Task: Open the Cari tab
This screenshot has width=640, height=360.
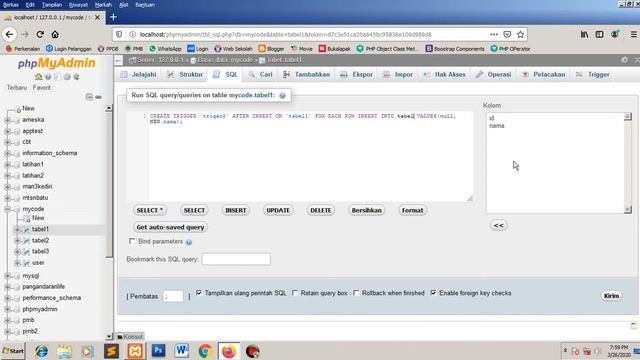Action: 260,74
